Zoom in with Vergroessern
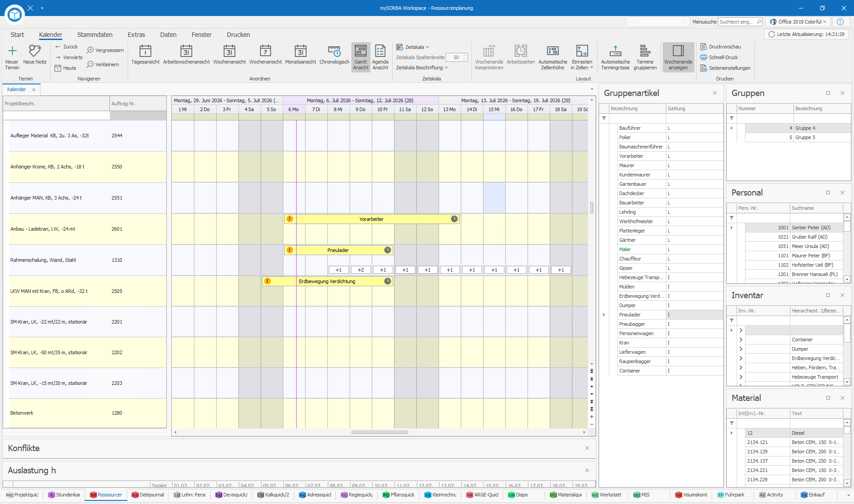This screenshot has width=854, height=504. 105,50
